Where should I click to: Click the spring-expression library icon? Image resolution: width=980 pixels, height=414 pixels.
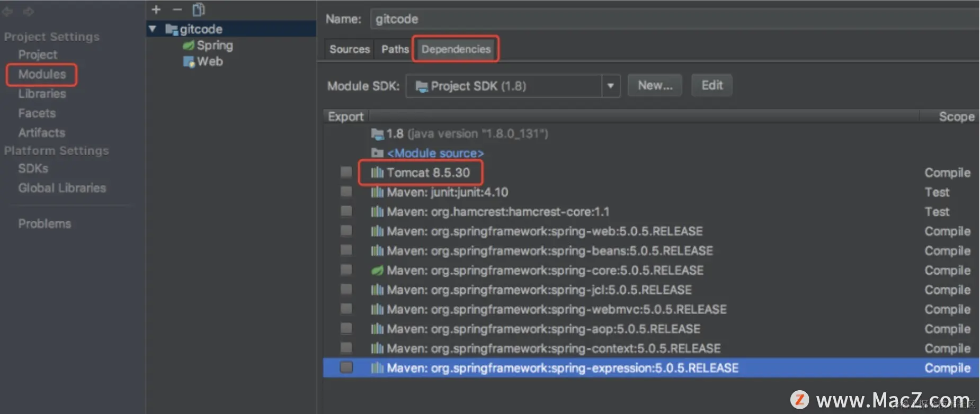pyautogui.click(x=377, y=368)
